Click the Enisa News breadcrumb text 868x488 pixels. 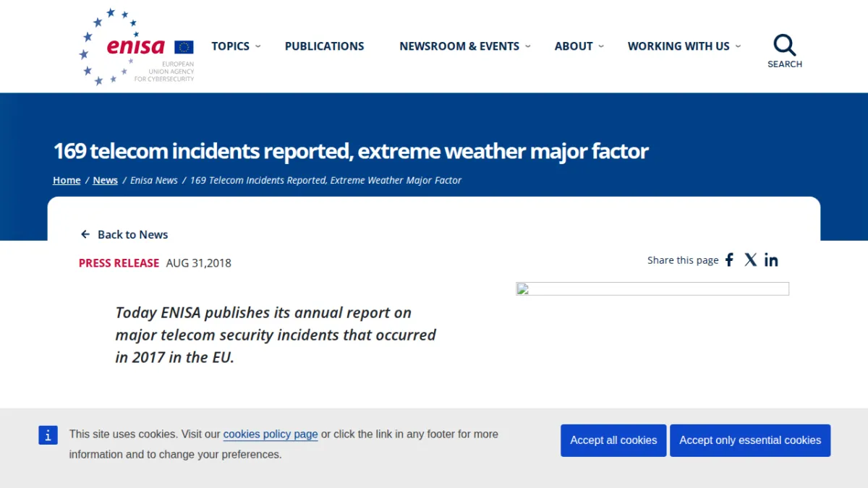[154, 180]
